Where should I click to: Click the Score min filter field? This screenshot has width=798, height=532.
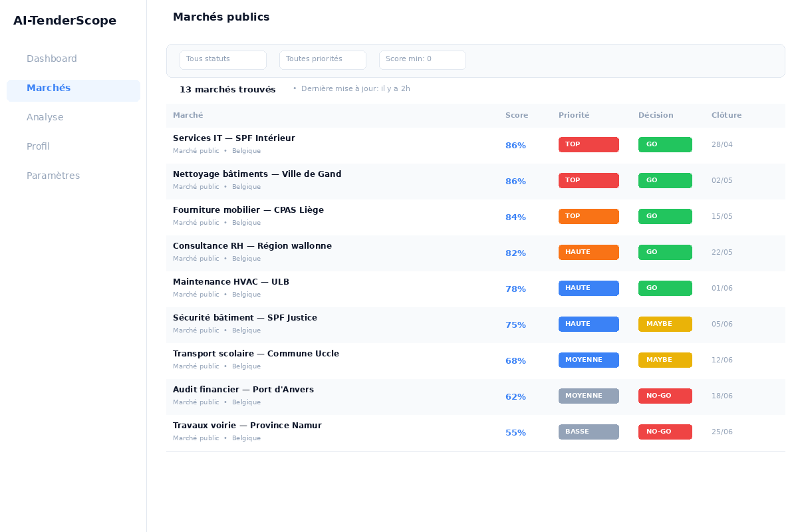422,60
